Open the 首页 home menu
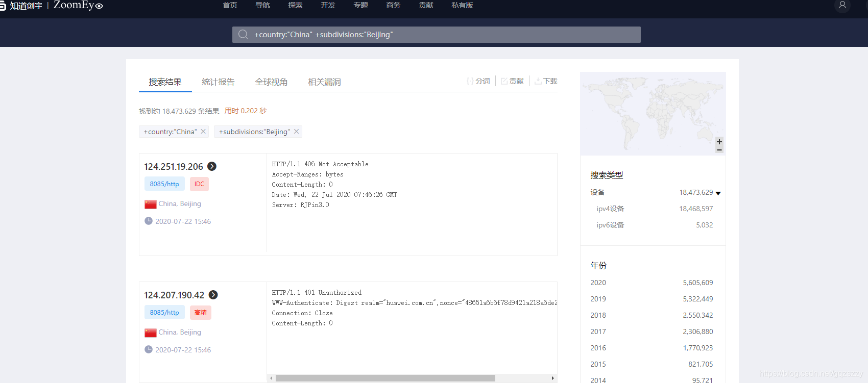 pos(230,5)
